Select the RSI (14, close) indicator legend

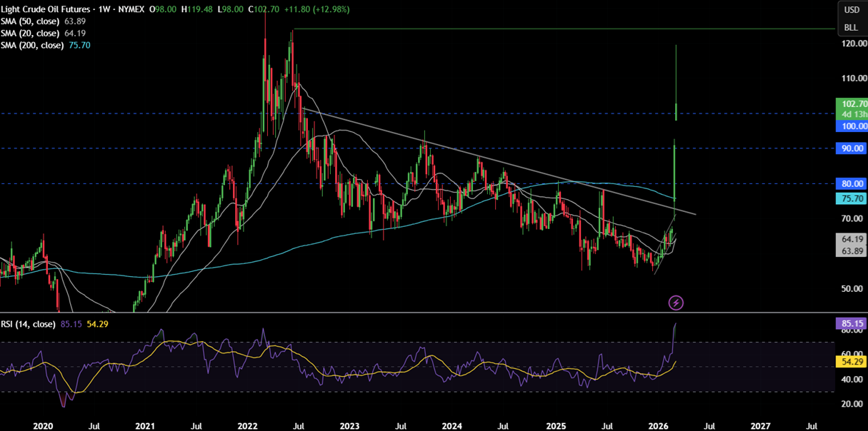click(29, 324)
